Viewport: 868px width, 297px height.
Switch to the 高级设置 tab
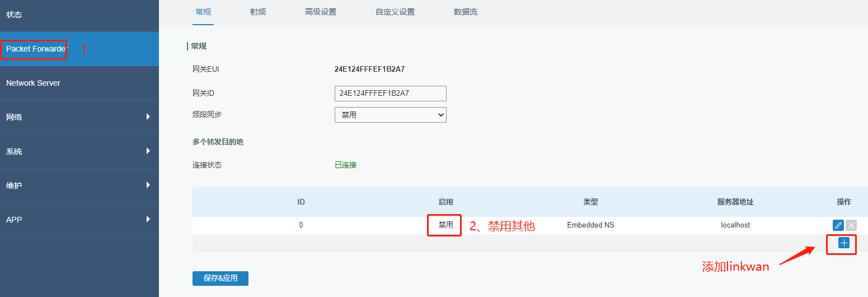pyautogui.click(x=321, y=12)
